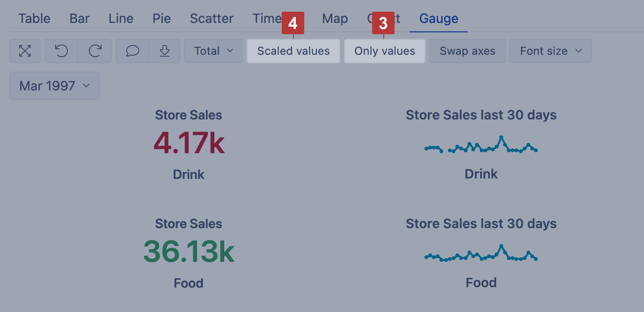Click the Swap axes button
Screen dimensions: 644x312
pos(467,51)
